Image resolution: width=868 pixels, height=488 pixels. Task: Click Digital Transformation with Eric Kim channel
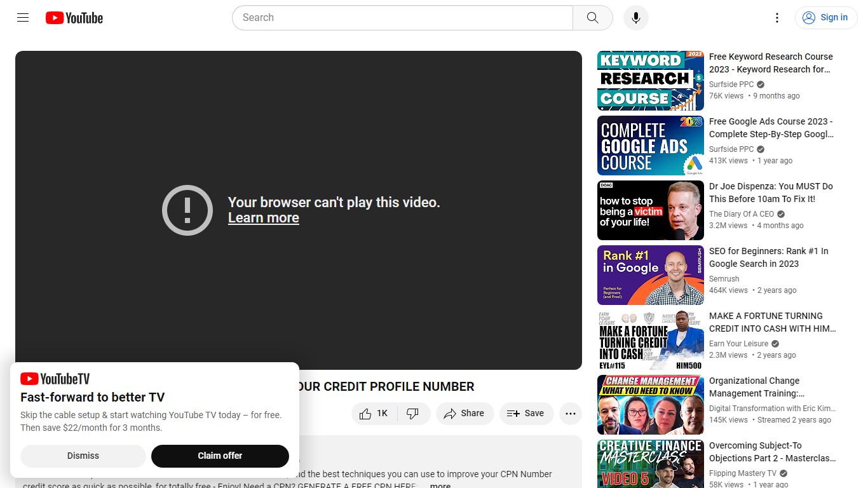pyautogui.click(x=773, y=409)
